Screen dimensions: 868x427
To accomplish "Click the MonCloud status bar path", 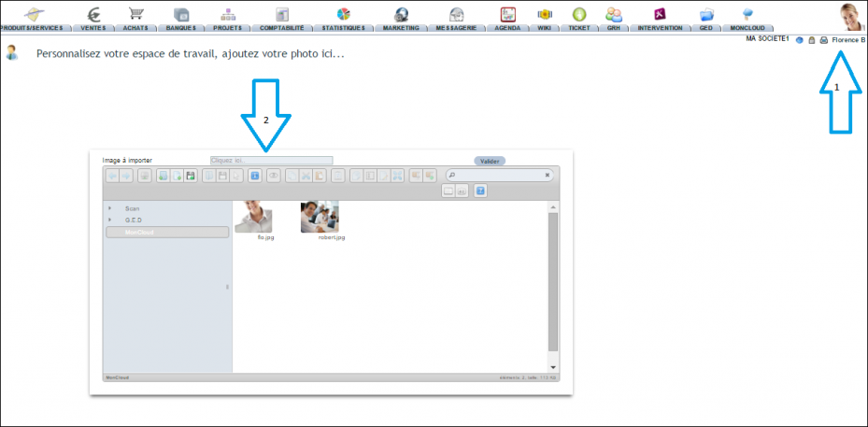I will pyautogui.click(x=118, y=377).
